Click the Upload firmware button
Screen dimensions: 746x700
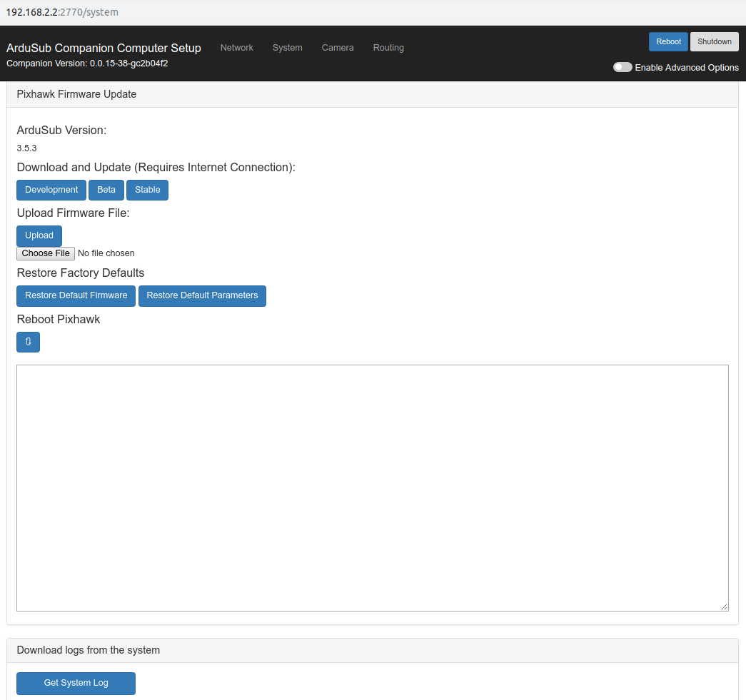tap(39, 235)
